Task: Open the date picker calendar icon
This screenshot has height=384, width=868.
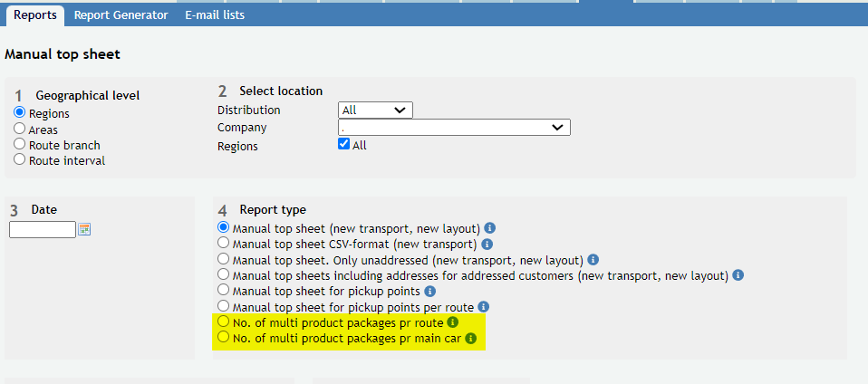Action: 84,229
